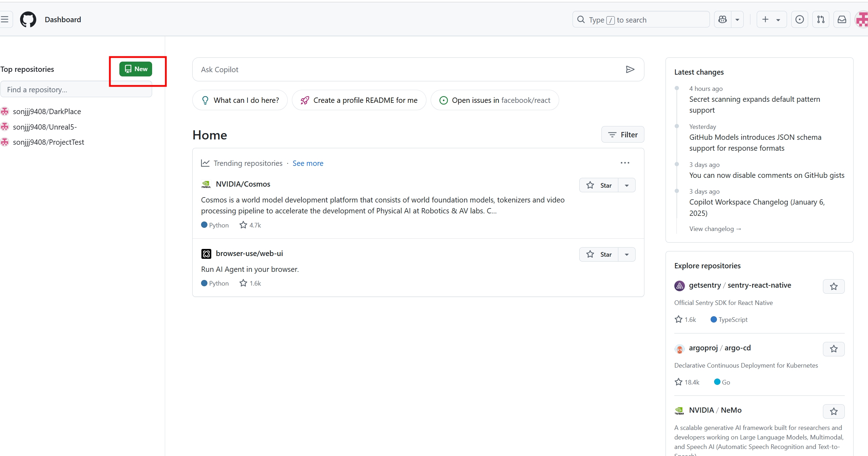The image size is (868, 456).
Task: Open Secret scanning expands default pattern support
Action: 755,105
